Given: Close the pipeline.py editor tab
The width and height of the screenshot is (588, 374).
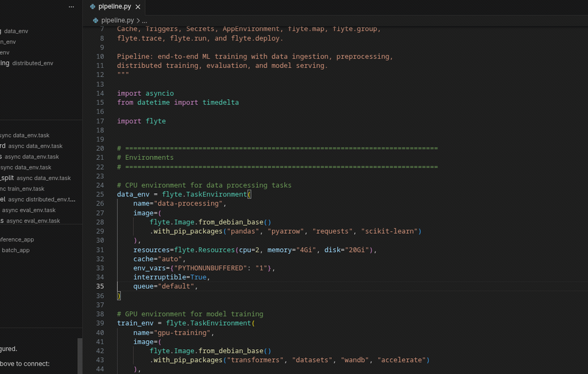Looking at the screenshot, I should (x=138, y=7).
